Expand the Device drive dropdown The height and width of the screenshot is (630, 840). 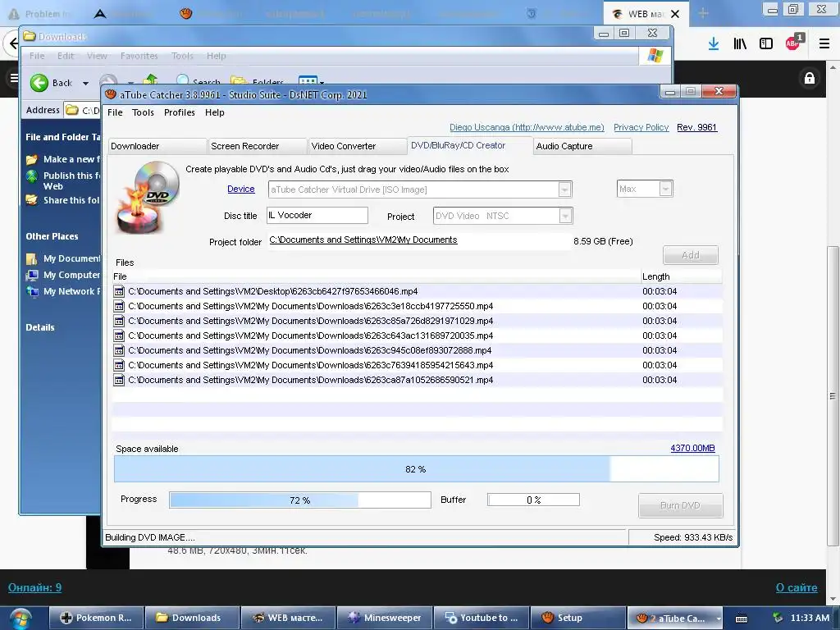564,189
